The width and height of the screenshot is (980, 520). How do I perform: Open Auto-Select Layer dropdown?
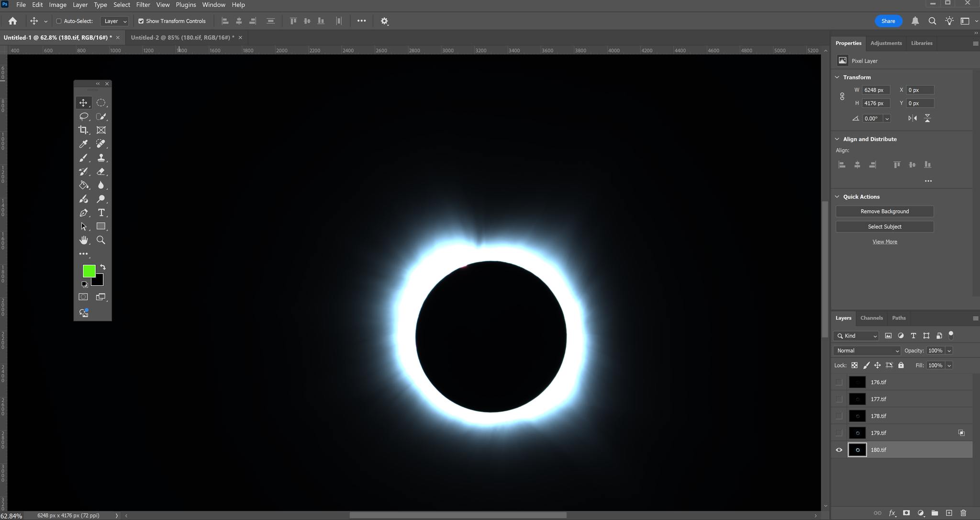click(114, 21)
